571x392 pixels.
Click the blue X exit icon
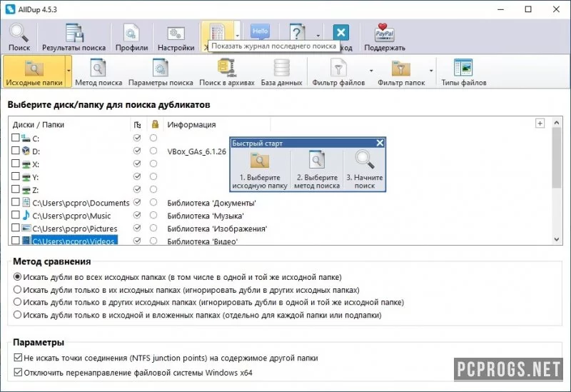coord(341,33)
